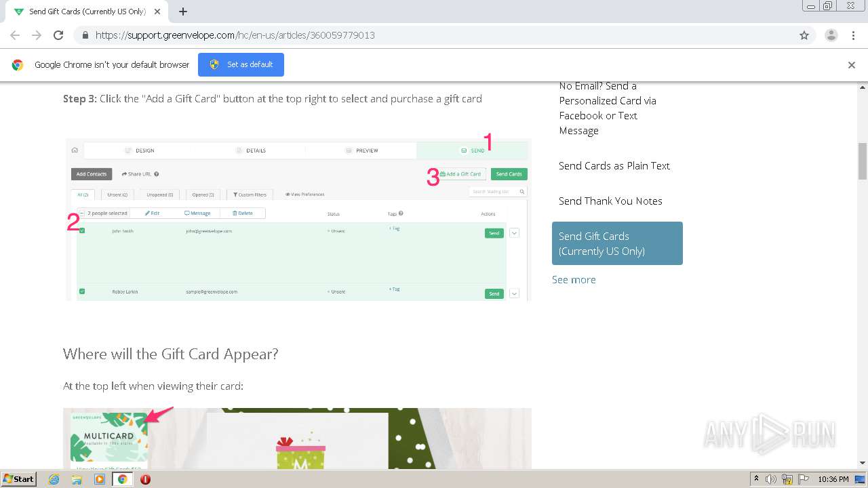Open No Email? Send a Personalized Card article
Screen dimensions: 868x488
click(x=608, y=108)
